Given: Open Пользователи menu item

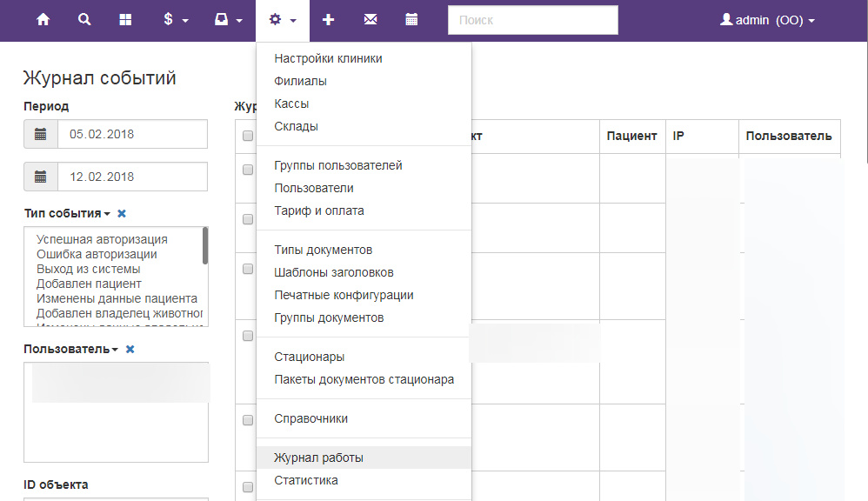Looking at the screenshot, I should pos(364,188).
